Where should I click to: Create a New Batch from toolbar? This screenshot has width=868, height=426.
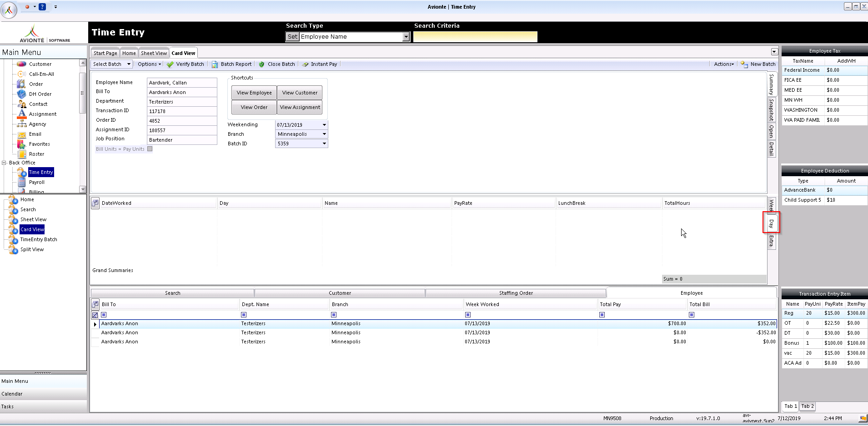(x=758, y=64)
